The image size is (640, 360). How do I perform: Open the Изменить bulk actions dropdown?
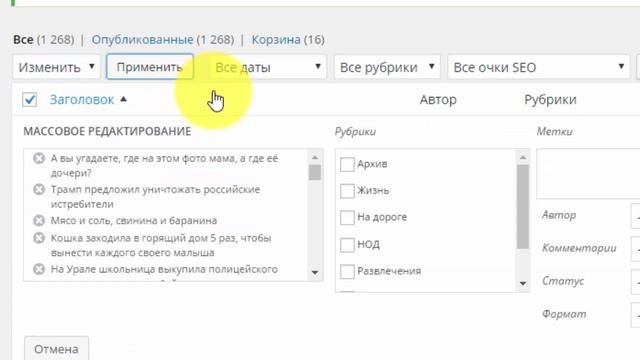56,67
